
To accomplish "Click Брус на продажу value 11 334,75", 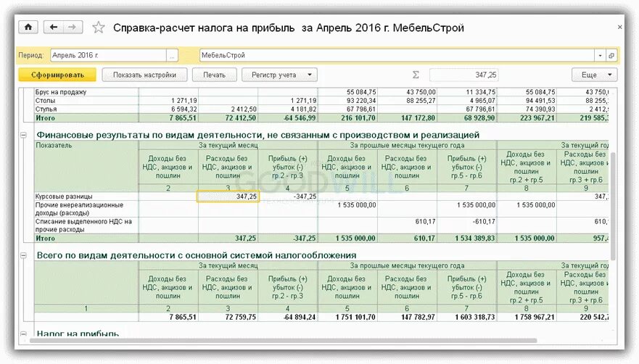I will coord(480,92).
